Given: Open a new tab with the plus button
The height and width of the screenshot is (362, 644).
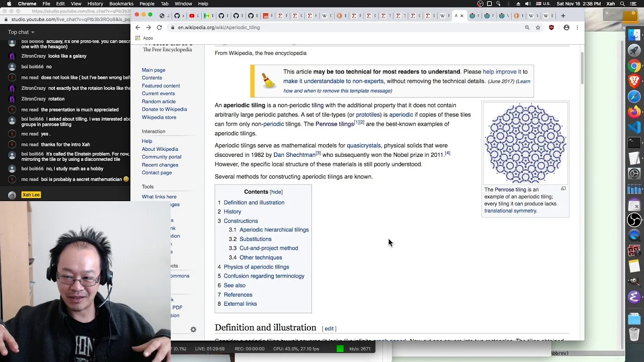Looking at the screenshot, I should 563,16.
